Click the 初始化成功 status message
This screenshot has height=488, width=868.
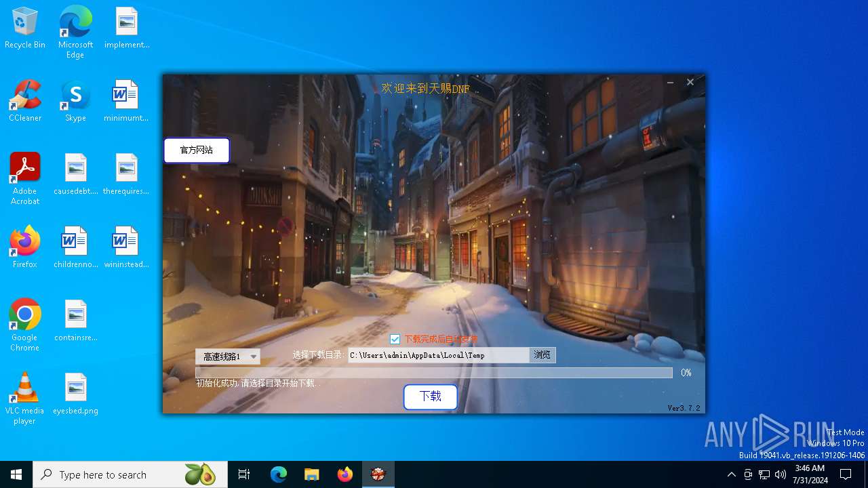[258, 383]
